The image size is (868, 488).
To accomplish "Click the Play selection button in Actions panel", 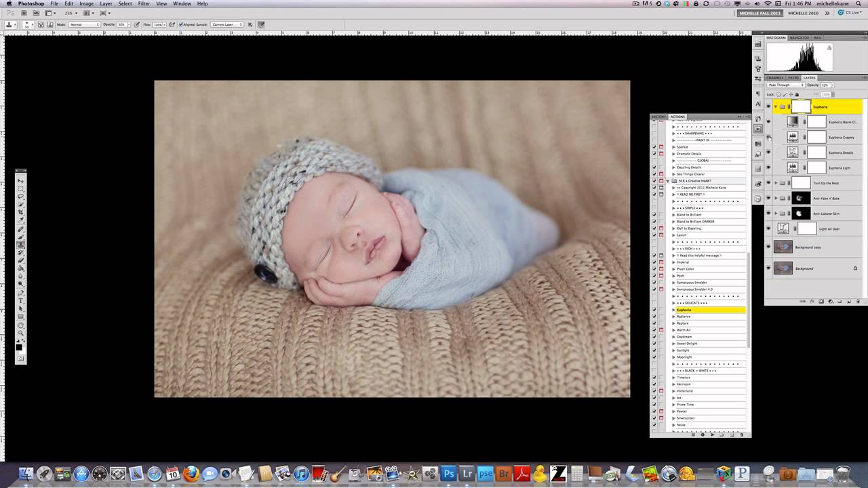I will pos(712,434).
